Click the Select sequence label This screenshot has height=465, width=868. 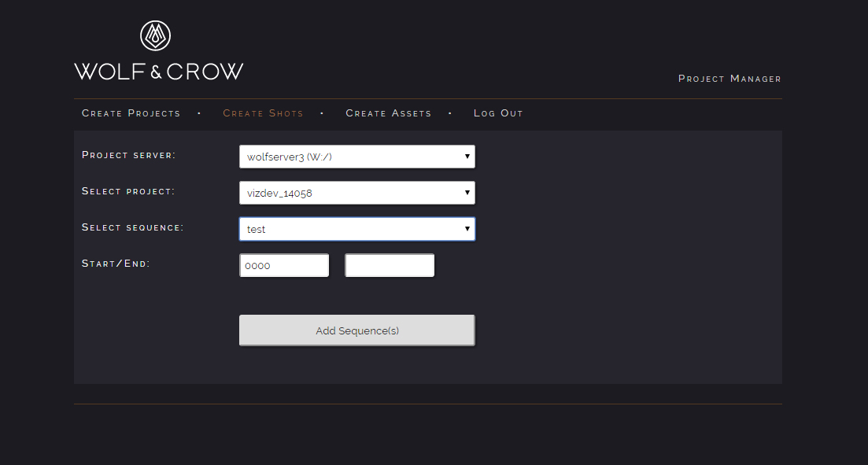[x=132, y=227]
